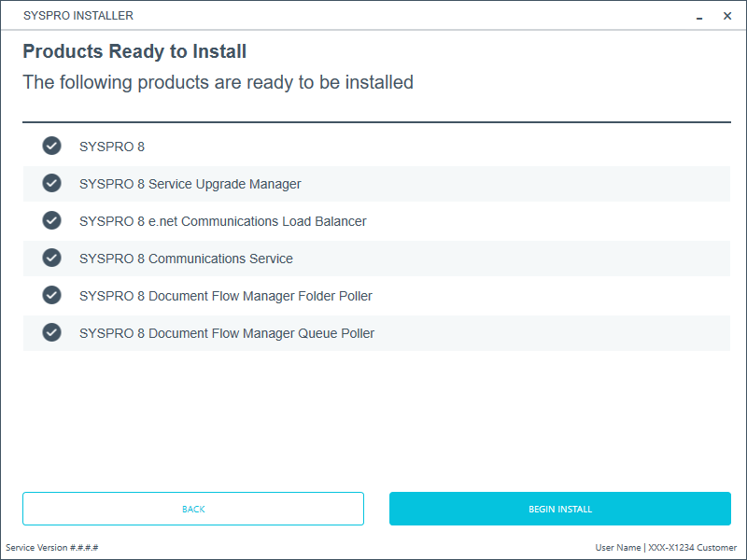Select the SYSPRO 8 Communications Service label
The width and height of the screenshot is (747, 560).
186,259
